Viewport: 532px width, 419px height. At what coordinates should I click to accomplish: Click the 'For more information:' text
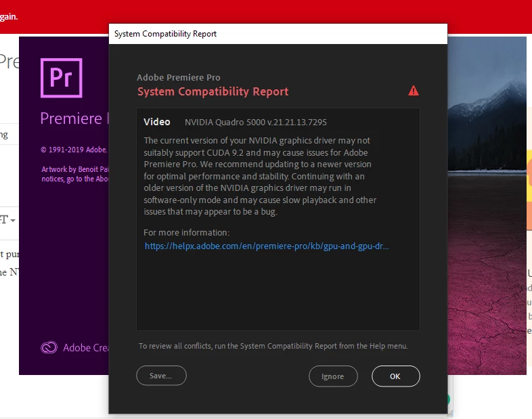(187, 232)
